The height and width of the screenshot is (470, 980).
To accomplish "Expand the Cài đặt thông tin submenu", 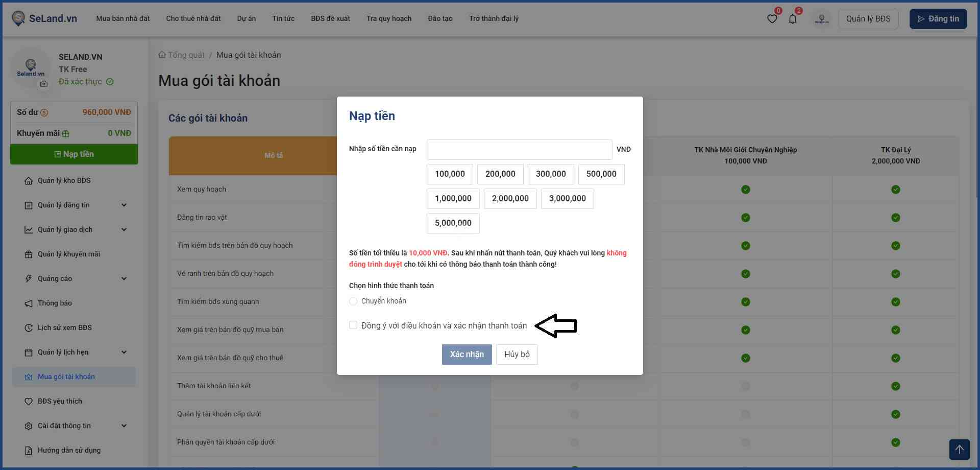I will click(x=124, y=426).
